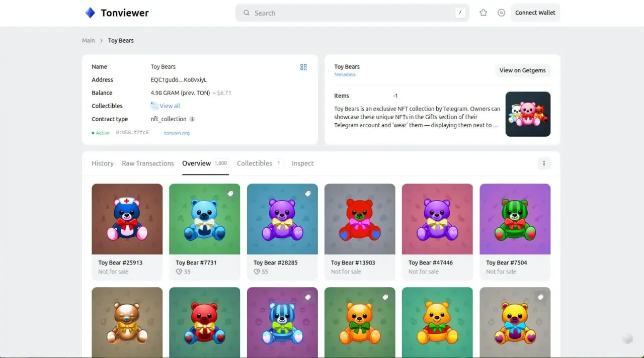Open the Toy Bear #25913 nurse bear image
The image size is (644, 358).
[x=127, y=219]
